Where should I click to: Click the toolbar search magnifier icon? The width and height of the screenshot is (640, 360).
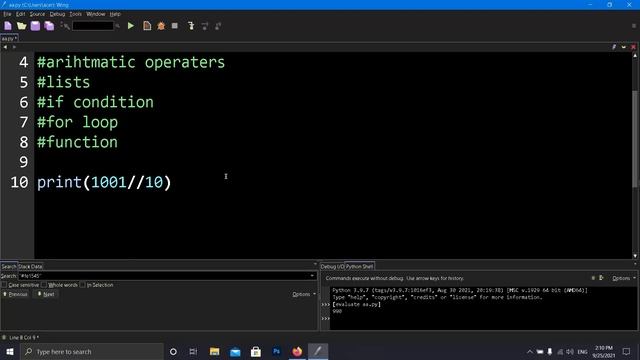(118, 26)
